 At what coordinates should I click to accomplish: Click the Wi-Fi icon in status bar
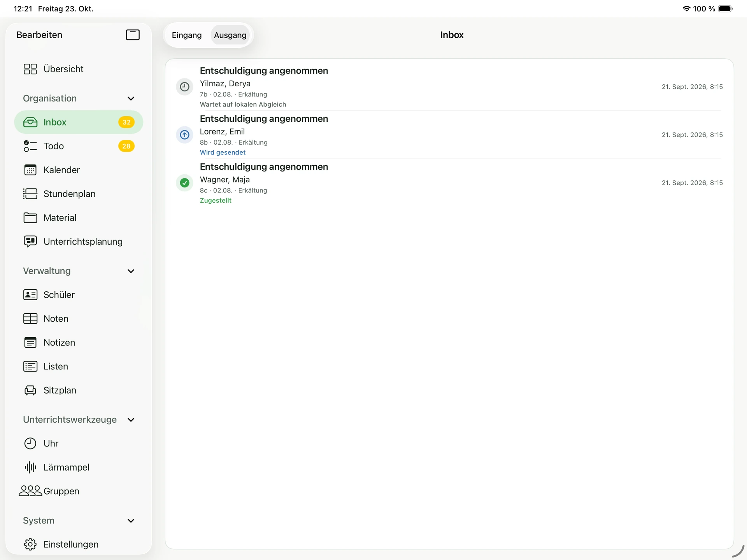(x=687, y=9)
